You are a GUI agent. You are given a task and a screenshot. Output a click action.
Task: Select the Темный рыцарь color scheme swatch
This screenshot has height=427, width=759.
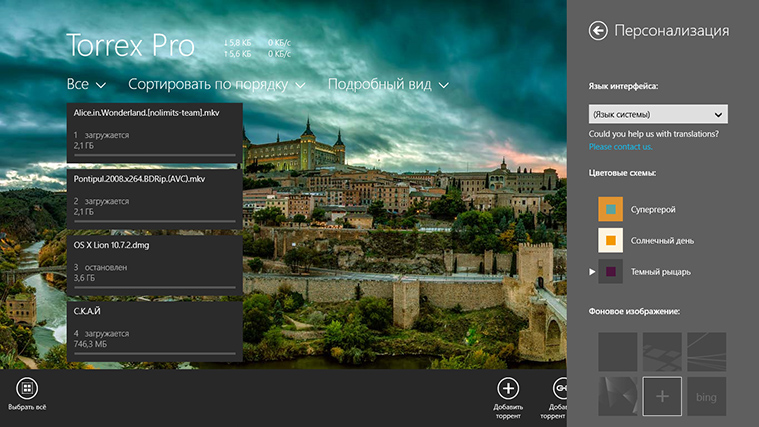(x=610, y=272)
